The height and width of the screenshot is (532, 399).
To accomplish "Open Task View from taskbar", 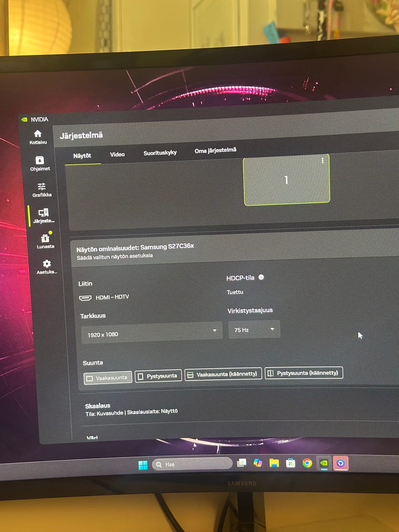I will [x=241, y=463].
